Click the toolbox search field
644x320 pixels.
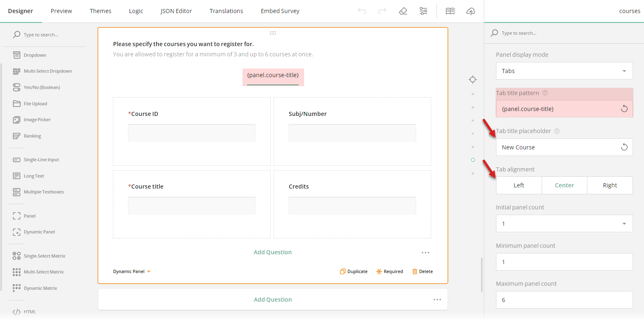point(49,35)
